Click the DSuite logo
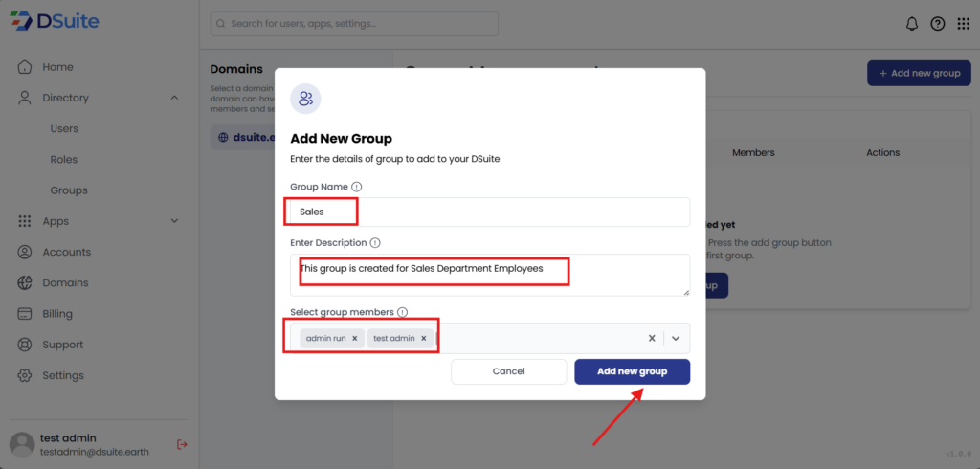Screen dimensions: 980x469 click(x=56, y=20)
